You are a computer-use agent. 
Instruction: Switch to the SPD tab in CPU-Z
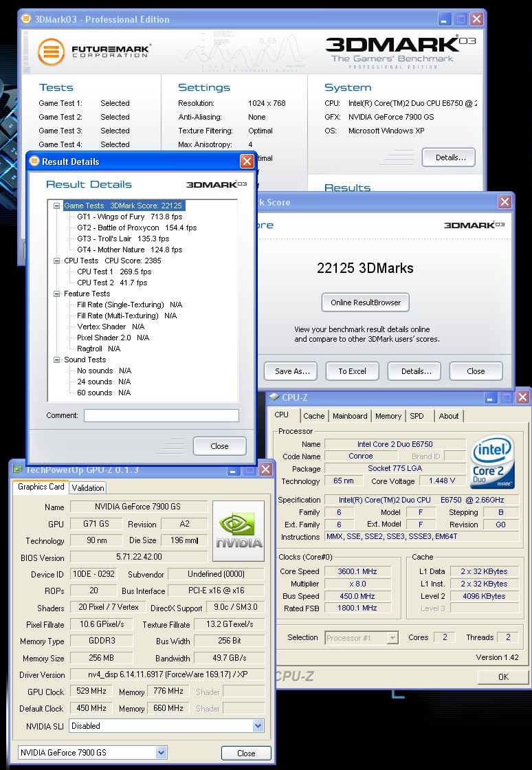tap(417, 416)
